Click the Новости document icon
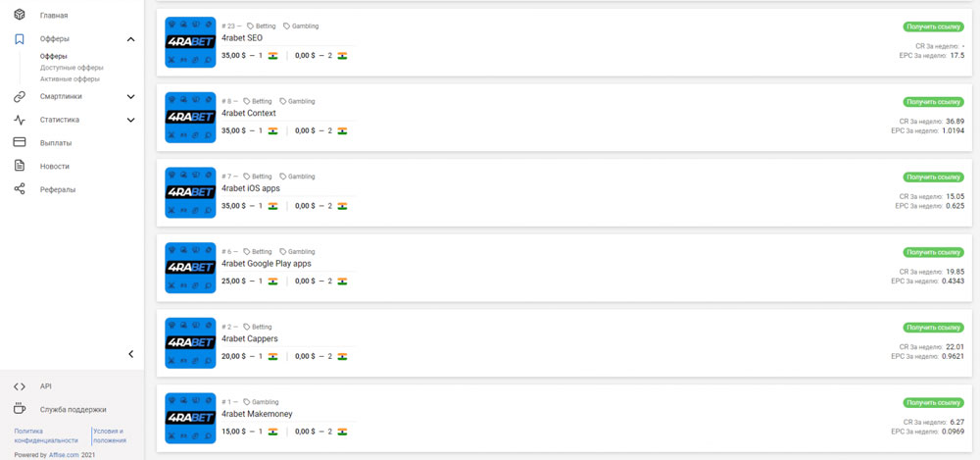This screenshot has height=460, width=980. (x=20, y=166)
